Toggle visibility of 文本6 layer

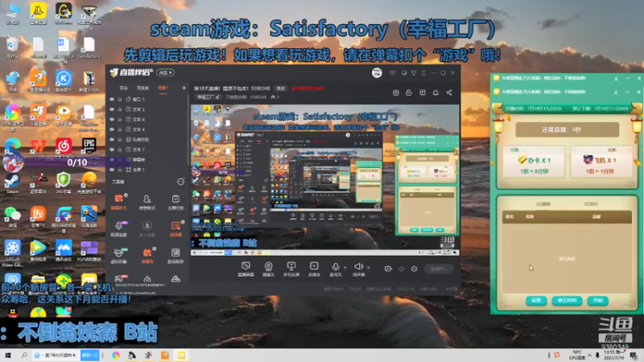tap(112, 119)
